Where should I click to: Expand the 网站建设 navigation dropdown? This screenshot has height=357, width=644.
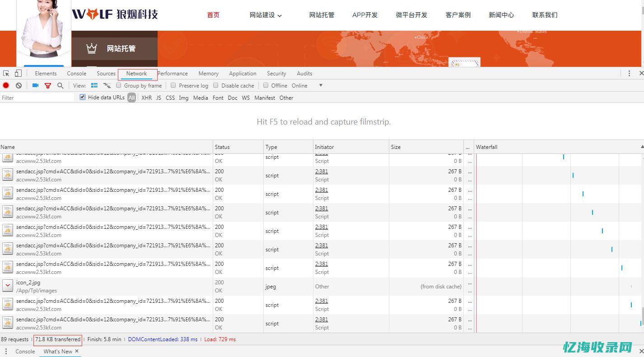pyautogui.click(x=266, y=15)
